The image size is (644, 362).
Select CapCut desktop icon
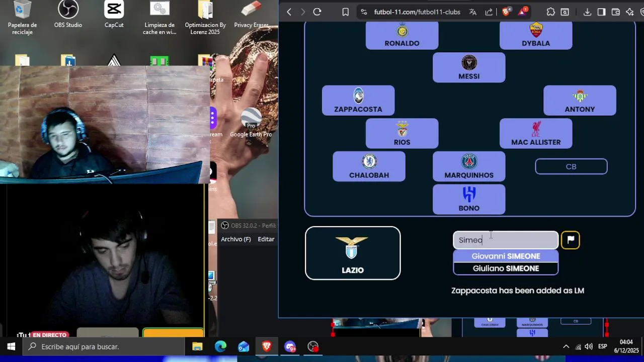tap(114, 15)
